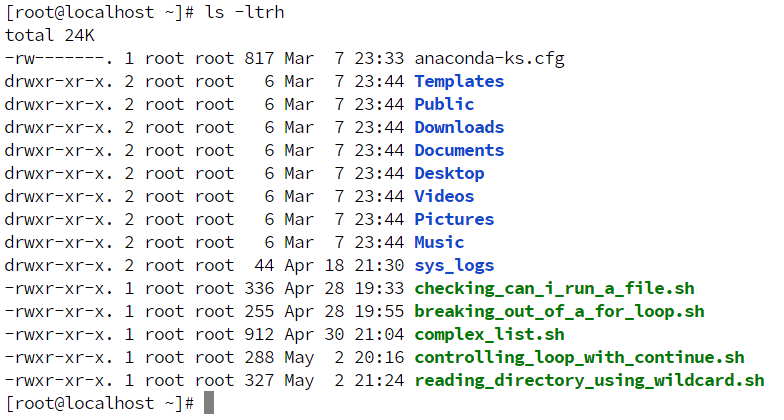Click the Documents directory entry
Viewport: 784px width, 420px height.
click(x=460, y=150)
